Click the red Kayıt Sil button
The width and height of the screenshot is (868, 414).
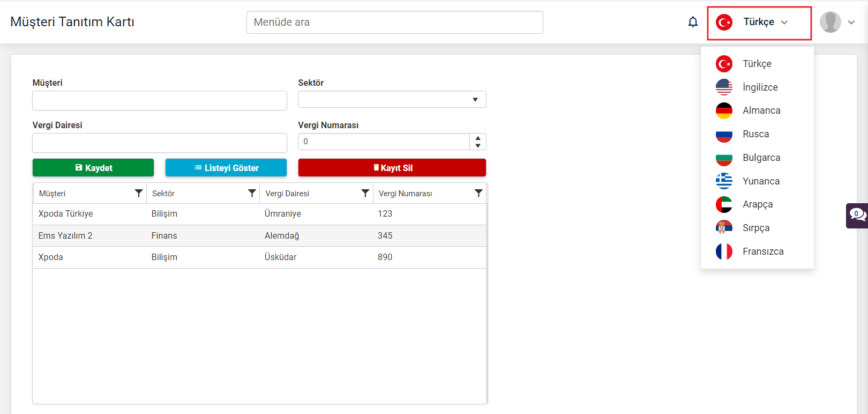coord(392,168)
